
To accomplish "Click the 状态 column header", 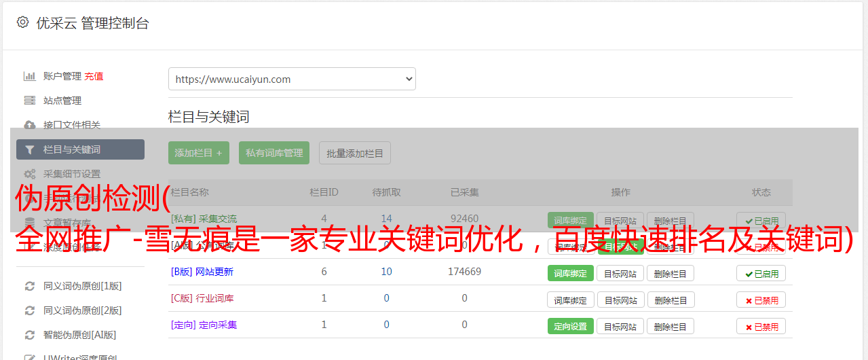I will 761,192.
